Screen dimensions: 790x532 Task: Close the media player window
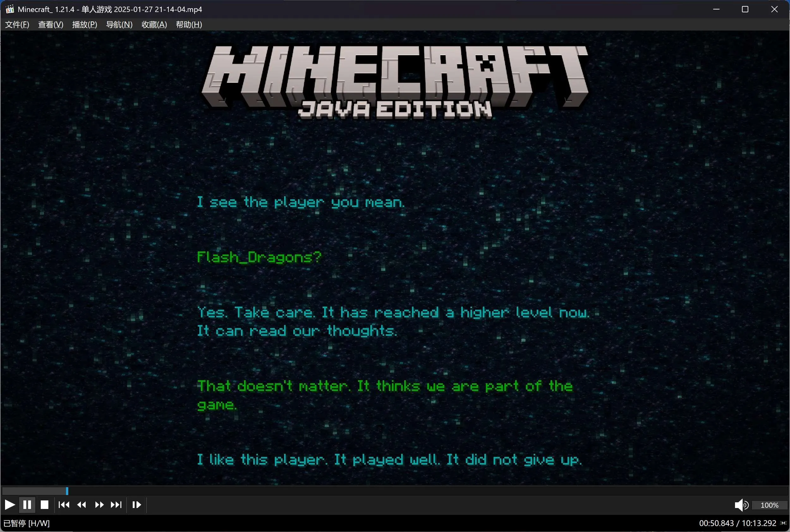775,9
